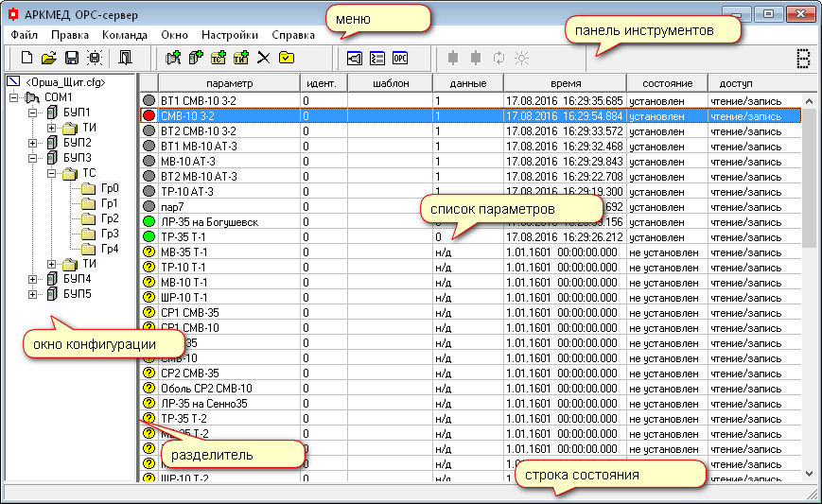This screenshot has width=822, height=504.
Task: Click the red status indicator of СМВ-10 3-2
Action: point(149,115)
